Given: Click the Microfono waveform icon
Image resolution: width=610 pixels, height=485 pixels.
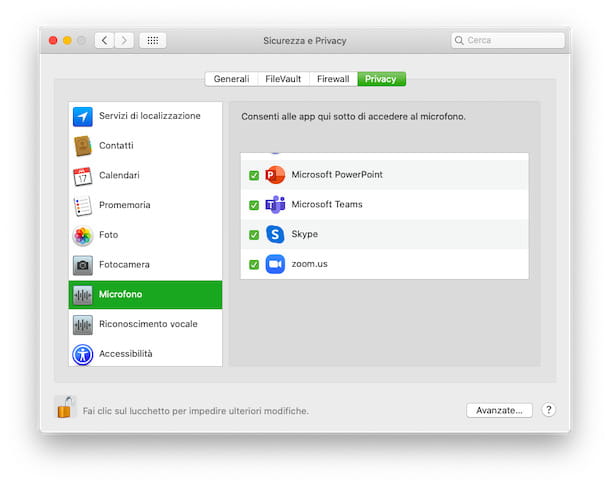Looking at the screenshot, I should coord(82,295).
